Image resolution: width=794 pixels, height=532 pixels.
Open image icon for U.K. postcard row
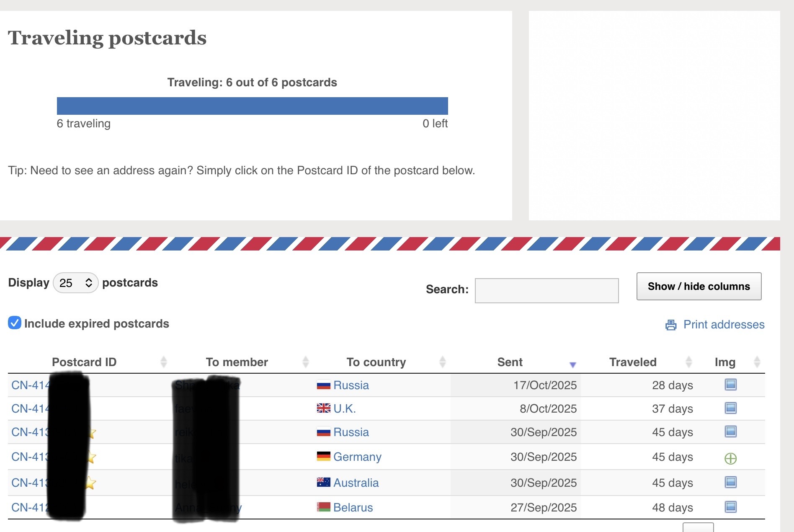tap(730, 408)
